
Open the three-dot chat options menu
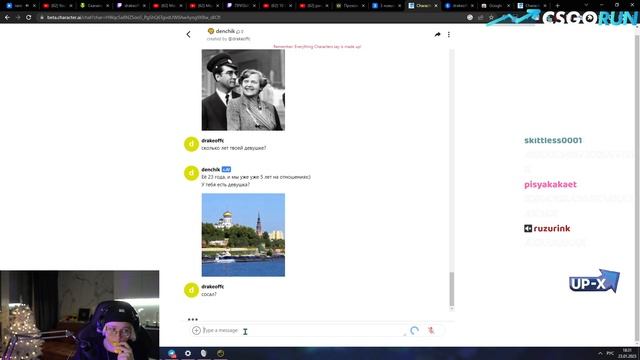coord(449,35)
